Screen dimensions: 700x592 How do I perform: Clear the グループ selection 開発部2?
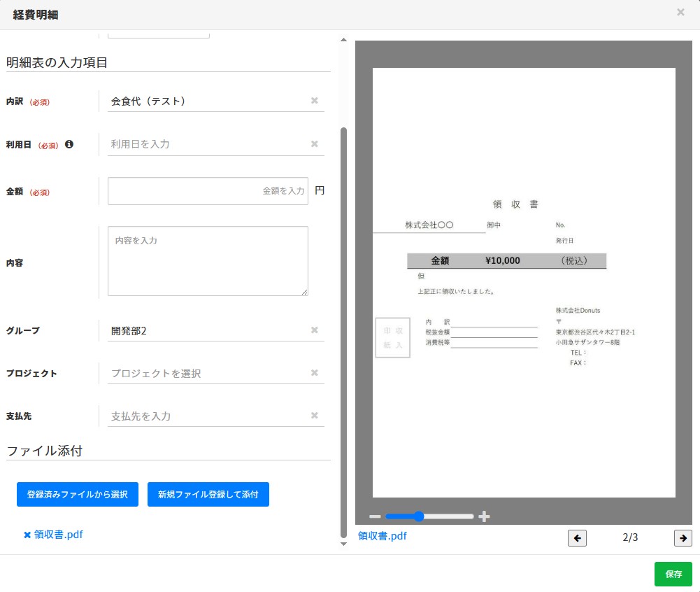point(314,330)
